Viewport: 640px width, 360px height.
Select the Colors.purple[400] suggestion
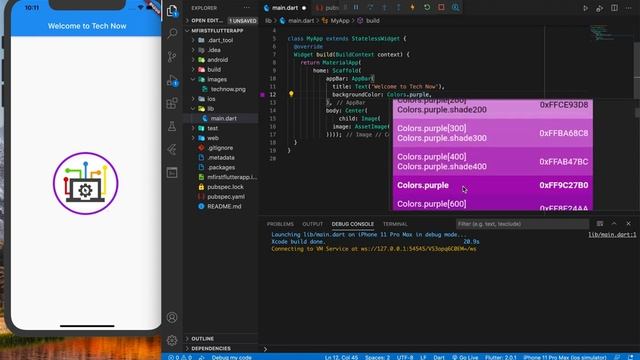493,162
